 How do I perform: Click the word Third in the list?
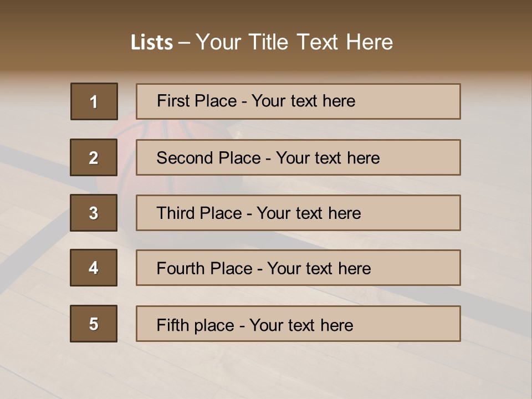175,213
